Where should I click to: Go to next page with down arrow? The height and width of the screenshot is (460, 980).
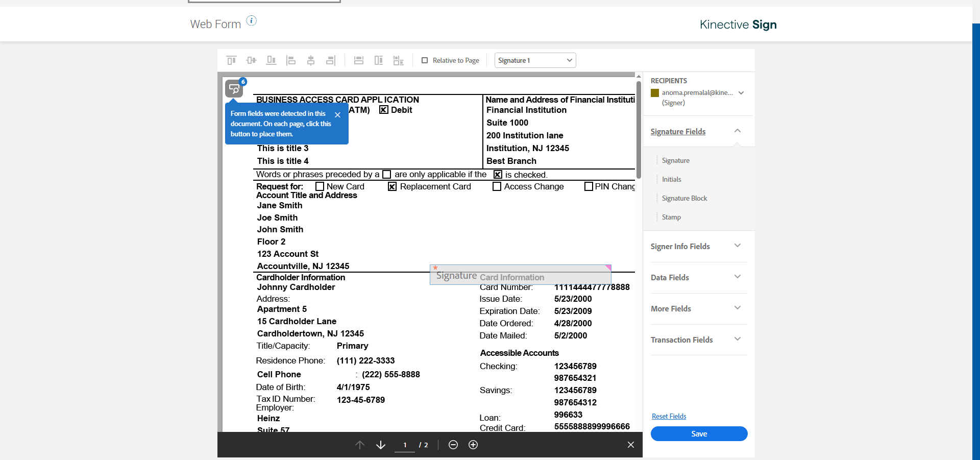(381, 445)
